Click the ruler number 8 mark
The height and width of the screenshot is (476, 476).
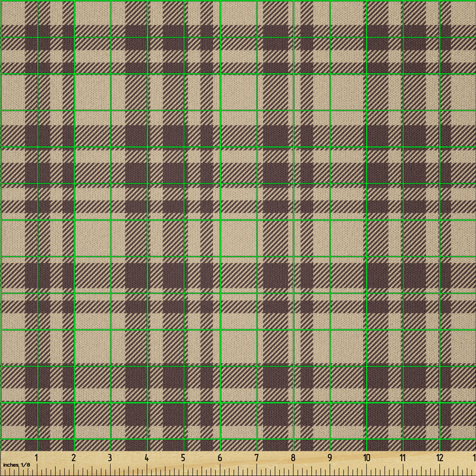coord(293,458)
